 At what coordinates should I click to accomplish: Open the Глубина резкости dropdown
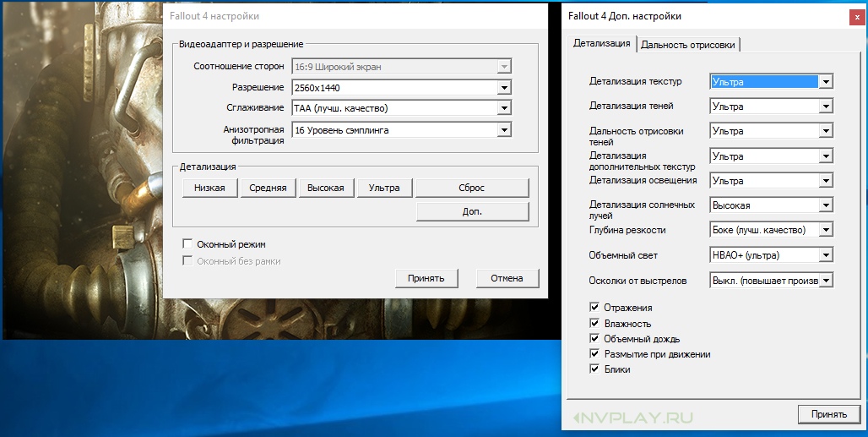point(771,229)
